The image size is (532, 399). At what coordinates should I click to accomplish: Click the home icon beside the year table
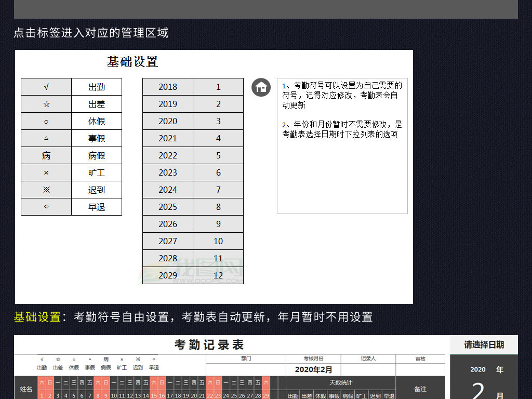(x=261, y=87)
